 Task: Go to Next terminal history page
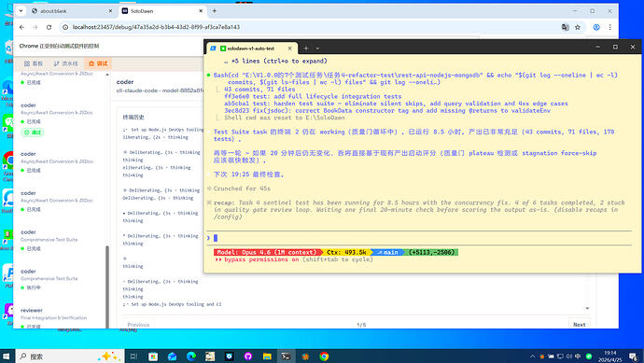point(579,325)
